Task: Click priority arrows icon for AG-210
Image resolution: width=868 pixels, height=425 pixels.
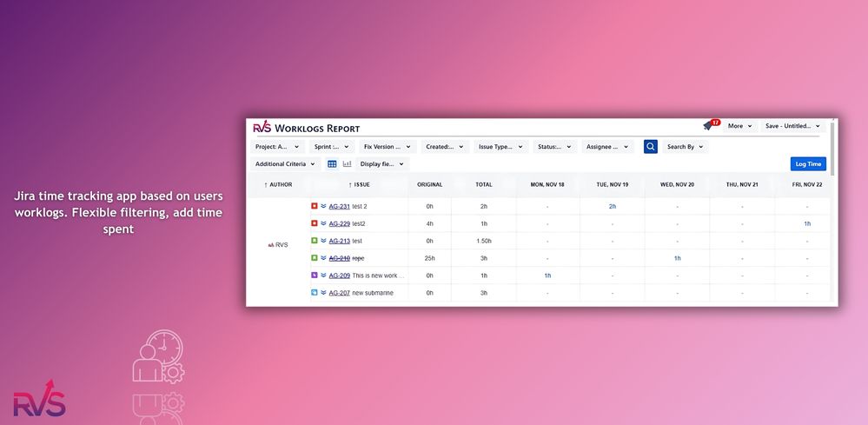Action: click(x=323, y=258)
